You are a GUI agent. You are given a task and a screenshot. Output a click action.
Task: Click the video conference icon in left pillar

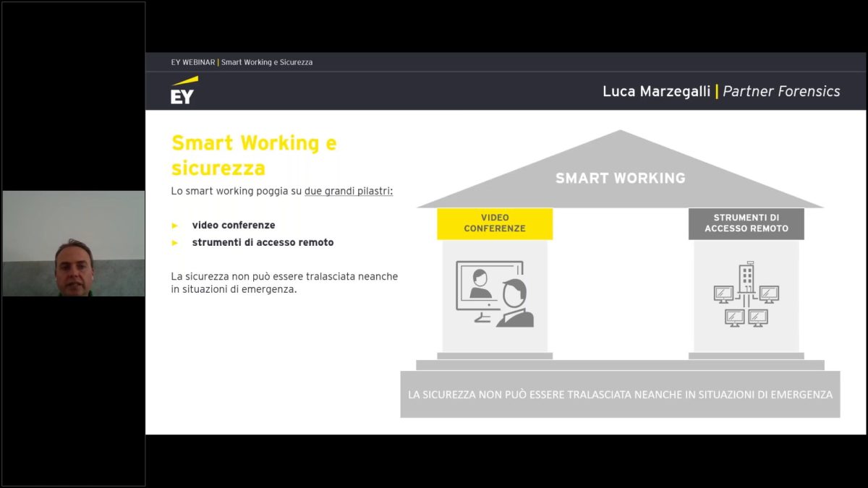(495, 294)
